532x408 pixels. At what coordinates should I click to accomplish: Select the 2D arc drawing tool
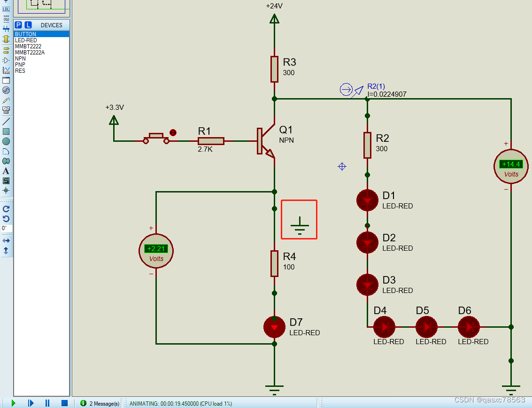[6, 151]
